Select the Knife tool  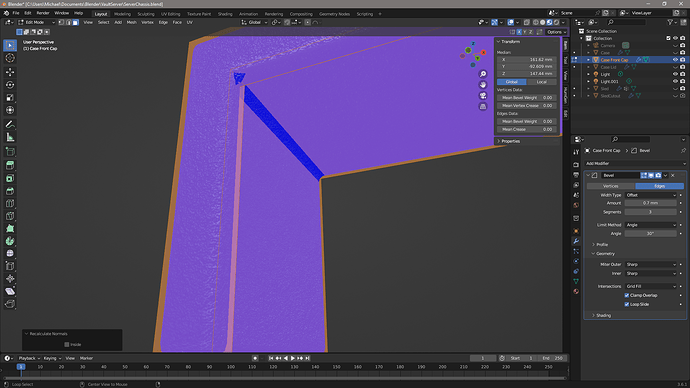pos(10,216)
